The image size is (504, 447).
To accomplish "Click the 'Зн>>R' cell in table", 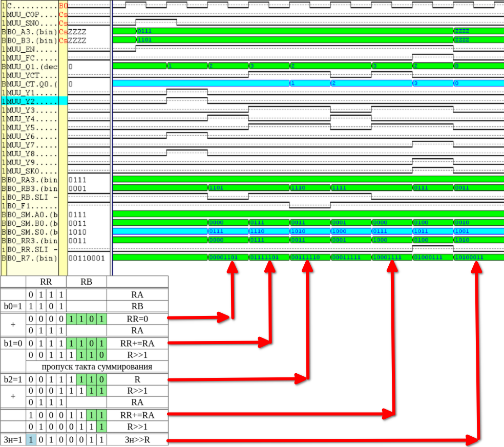I will tap(137, 440).
